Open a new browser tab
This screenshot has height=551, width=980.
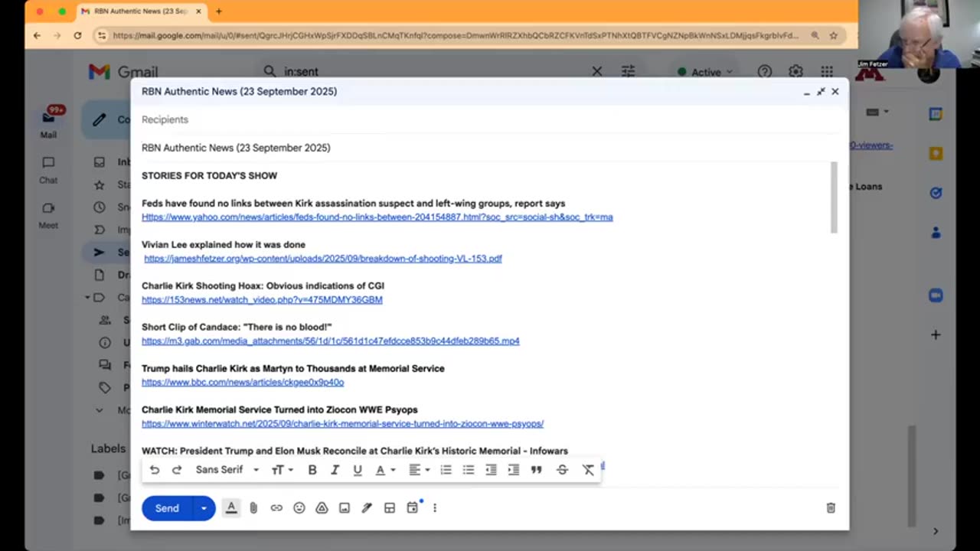pos(219,11)
